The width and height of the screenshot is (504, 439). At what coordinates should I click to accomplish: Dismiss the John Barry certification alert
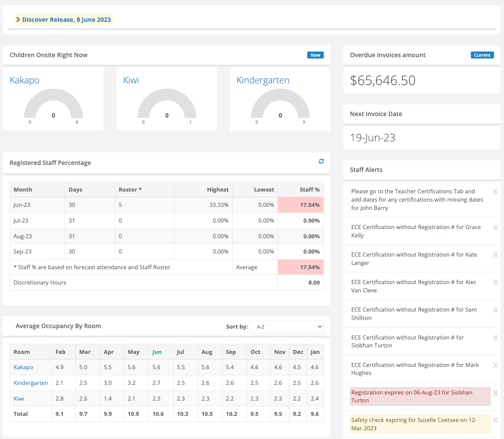(495, 192)
